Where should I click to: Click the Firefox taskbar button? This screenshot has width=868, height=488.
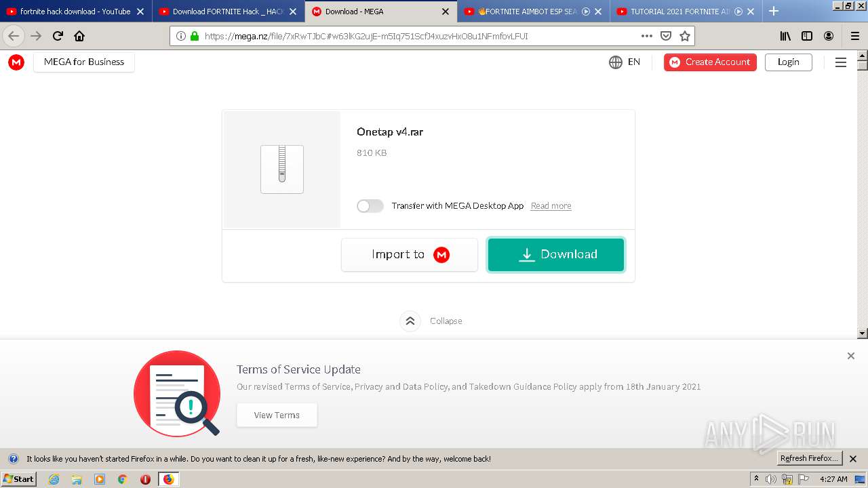click(x=168, y=479)
